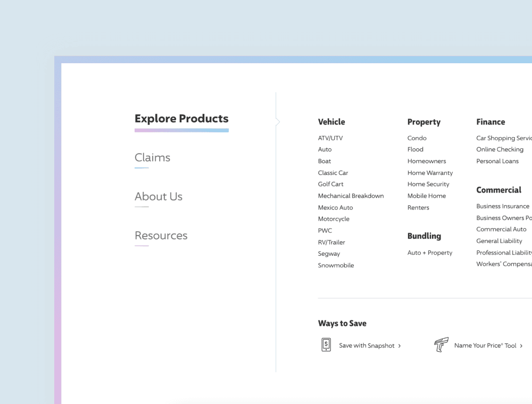The height and width of the screenshot is (404, 532).
Task: Select Flood insurance link
Action: 415,149
